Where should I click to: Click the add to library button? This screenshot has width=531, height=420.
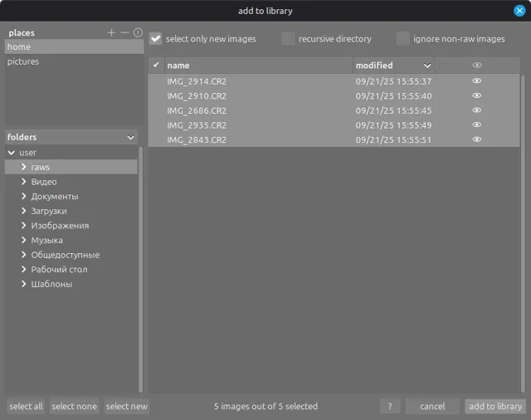[494, 406]
